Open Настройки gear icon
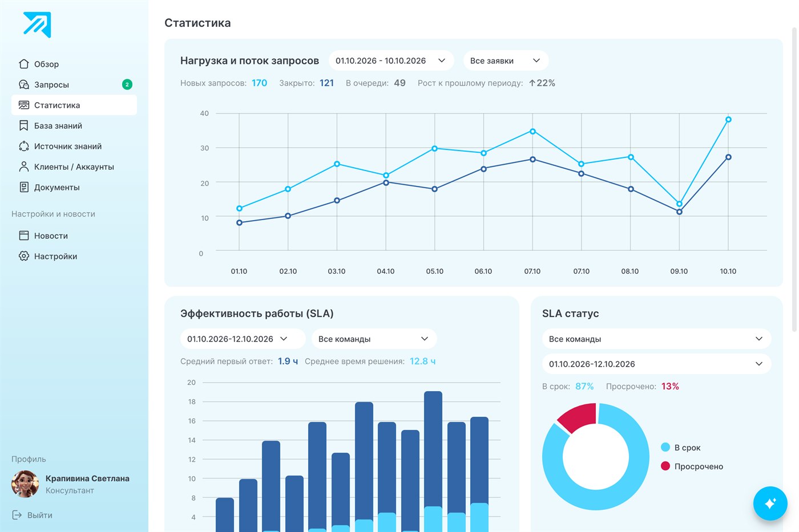The width and height of the screenshot is (799, 532). [x=23, y=256]
